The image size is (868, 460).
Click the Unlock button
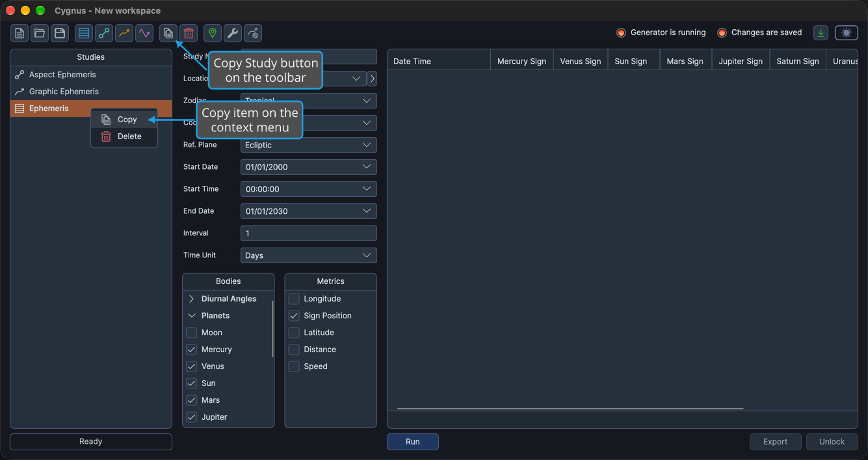[x=832, y=442]
